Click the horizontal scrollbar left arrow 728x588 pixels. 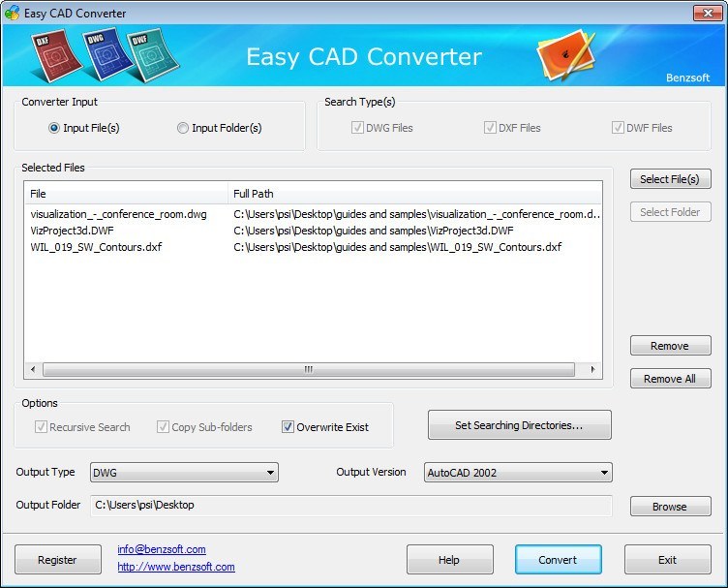click(33, 369)
